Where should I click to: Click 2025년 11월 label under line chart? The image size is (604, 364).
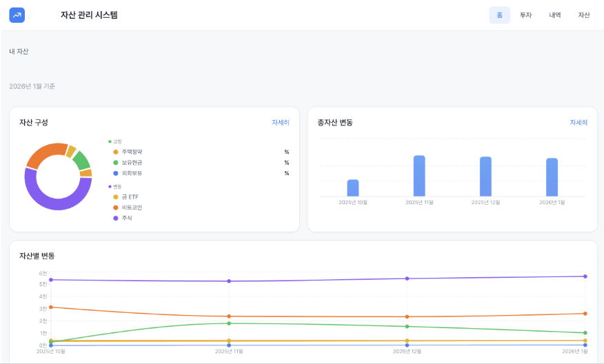tap(229, 352)
